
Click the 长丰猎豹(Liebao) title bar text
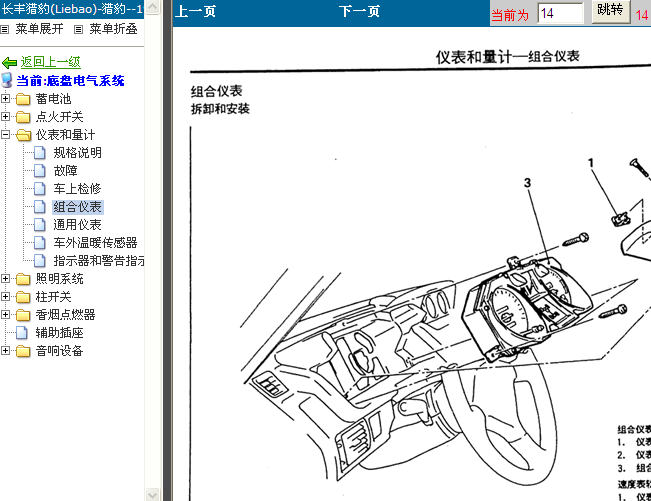72,9
